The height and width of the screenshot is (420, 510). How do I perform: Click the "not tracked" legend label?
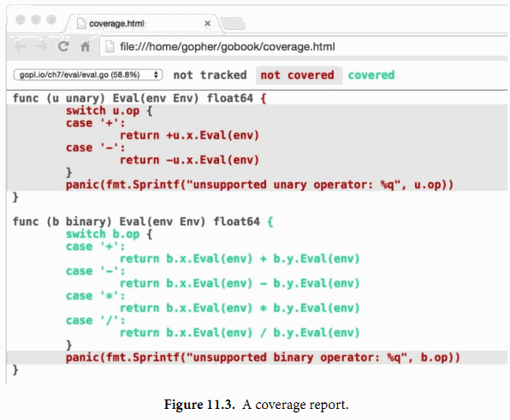coord(210,75)
